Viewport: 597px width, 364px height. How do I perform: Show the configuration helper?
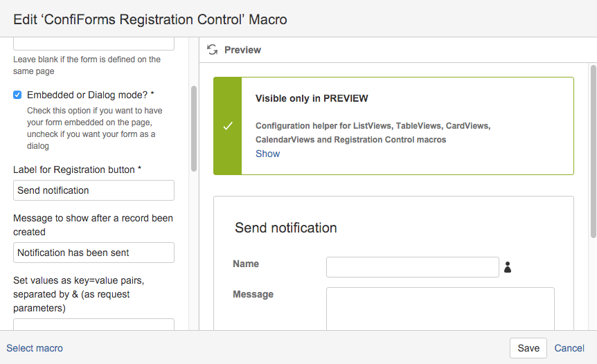(x=267, y=154)
